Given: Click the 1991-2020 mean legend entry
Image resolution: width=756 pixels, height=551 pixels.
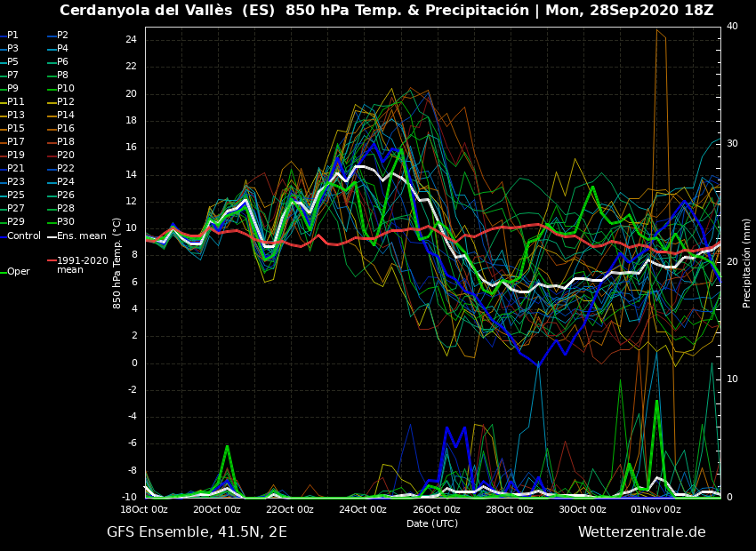Looking at the screenshot, I should click(82, 266).
